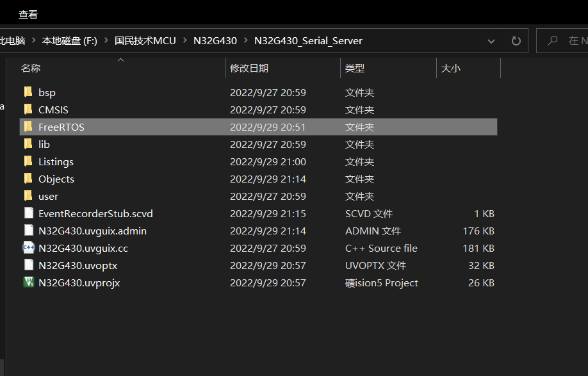Open the bsp folder

[47, 92]
